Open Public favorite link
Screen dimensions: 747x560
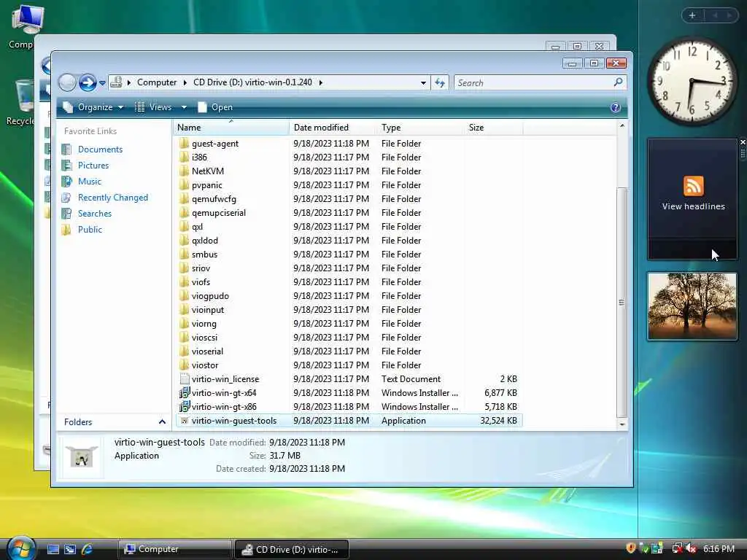coord(90,230)
